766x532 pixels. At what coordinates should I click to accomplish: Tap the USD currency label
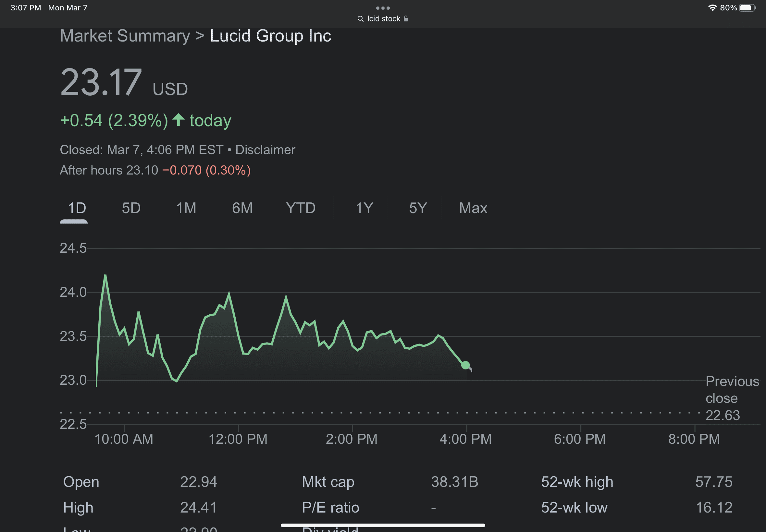(170, 89)
